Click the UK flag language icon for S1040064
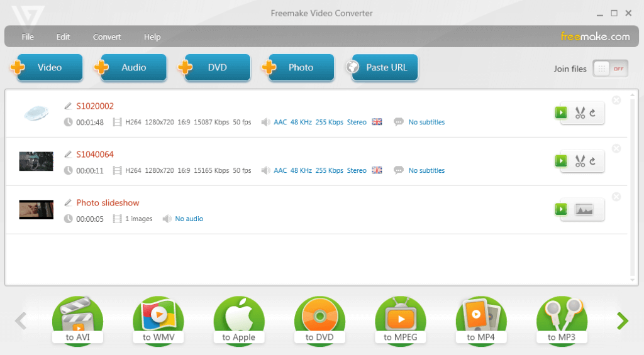 [377, 170]
